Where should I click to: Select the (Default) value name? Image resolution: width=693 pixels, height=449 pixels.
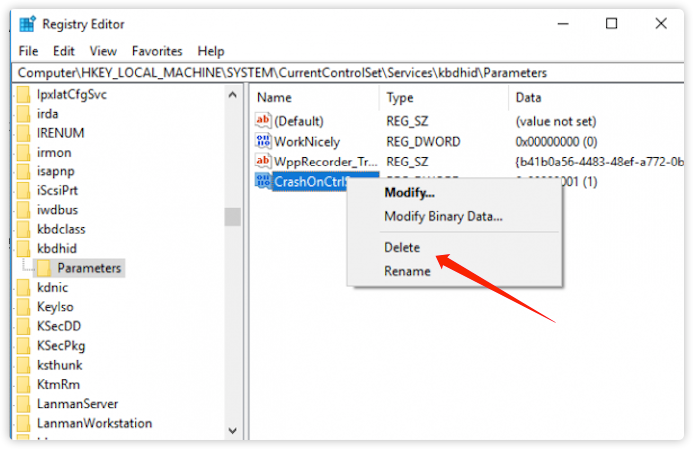pyautogui.click(x=299, y=121)
